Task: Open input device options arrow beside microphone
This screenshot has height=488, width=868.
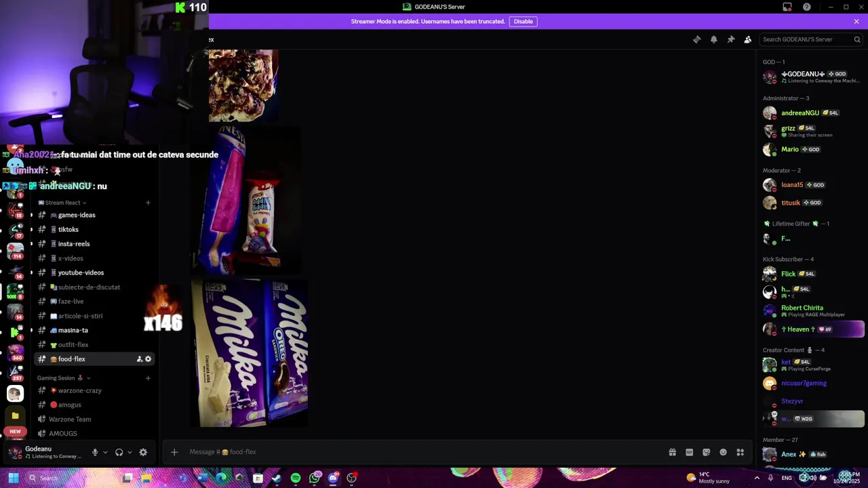Action: 105,452
